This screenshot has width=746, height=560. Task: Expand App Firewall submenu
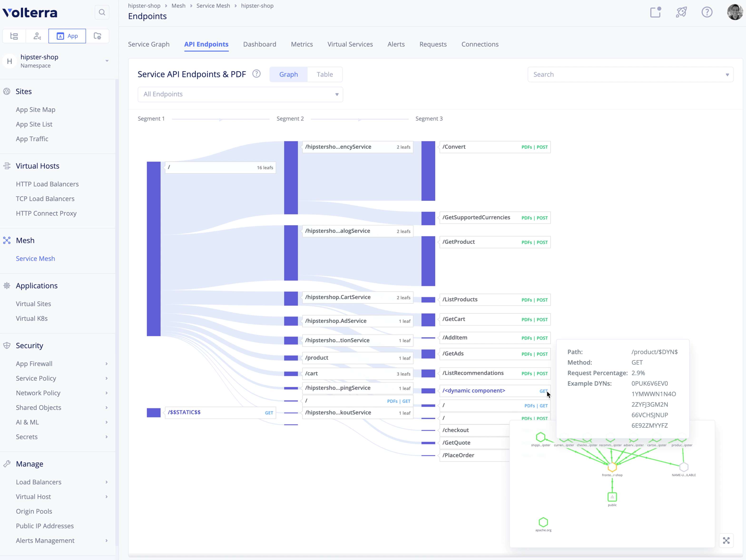(106, 364)
